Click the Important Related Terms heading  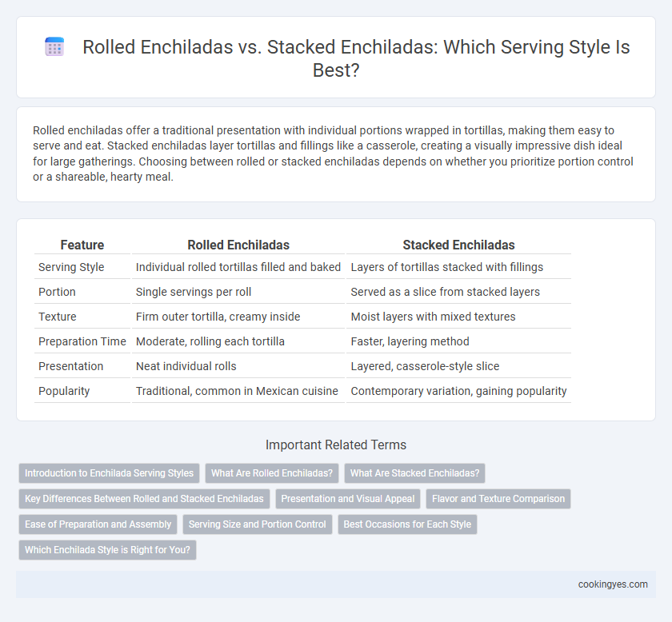coord(336,445)
